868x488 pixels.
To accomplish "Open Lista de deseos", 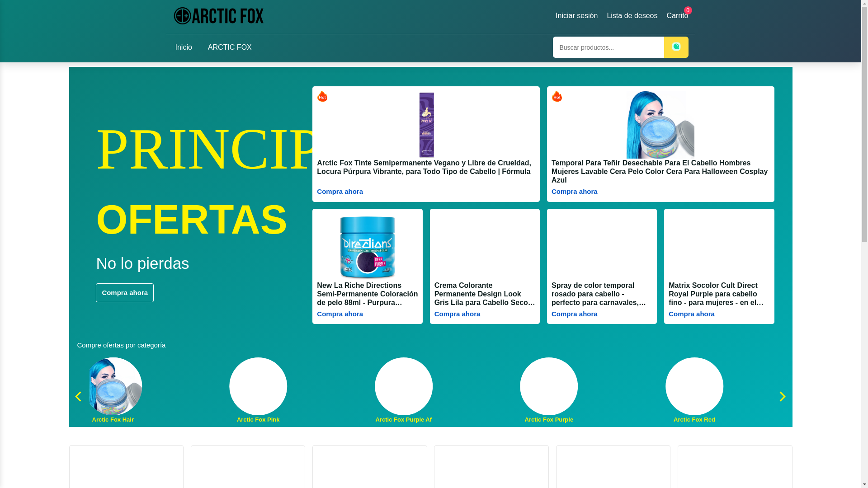I will [x=632, y=16].
